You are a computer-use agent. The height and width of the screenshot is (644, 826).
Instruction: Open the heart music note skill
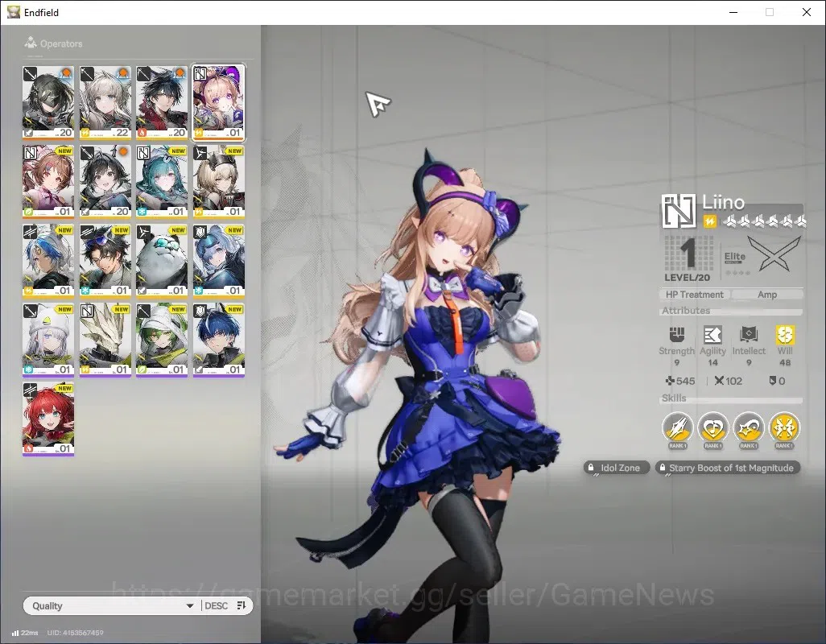click(712, 427)
